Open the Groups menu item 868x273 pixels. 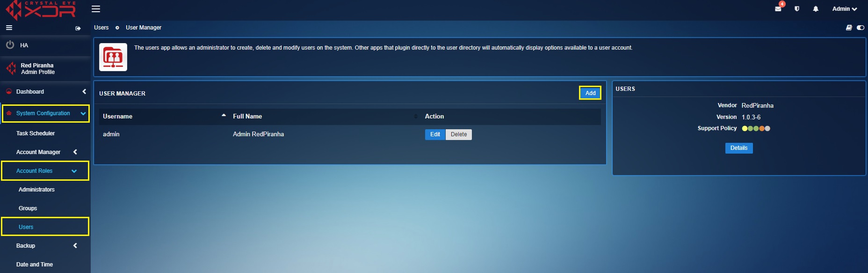point(28,208)
